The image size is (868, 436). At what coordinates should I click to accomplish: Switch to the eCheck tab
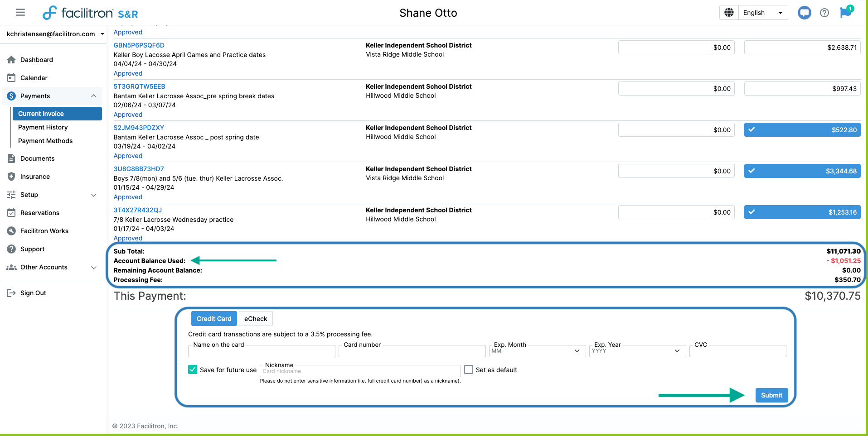coord(256,319)
